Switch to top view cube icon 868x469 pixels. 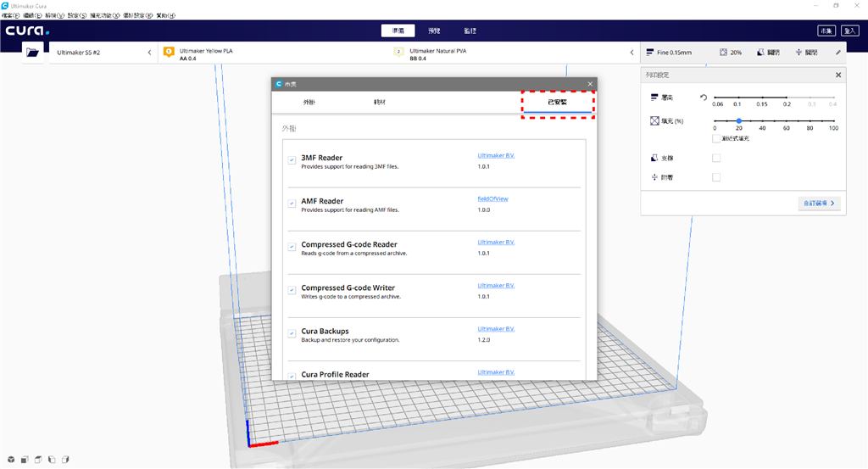pos(38,459)
